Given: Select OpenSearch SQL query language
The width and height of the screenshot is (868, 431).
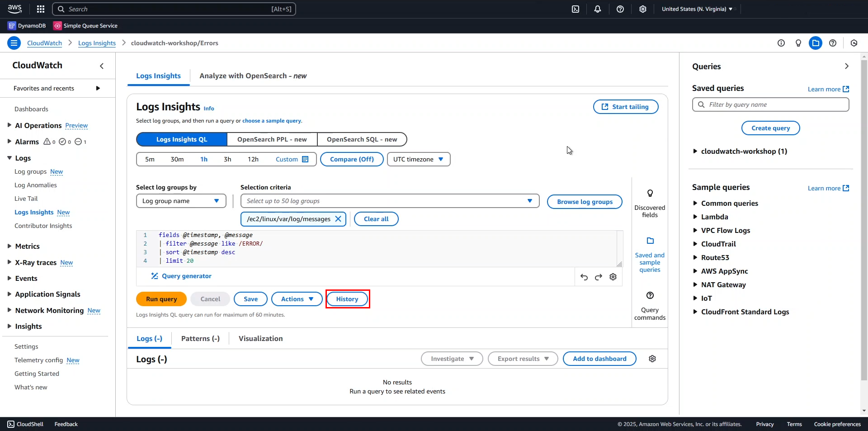Looking at the screenshot, I should tap(362, 139).
